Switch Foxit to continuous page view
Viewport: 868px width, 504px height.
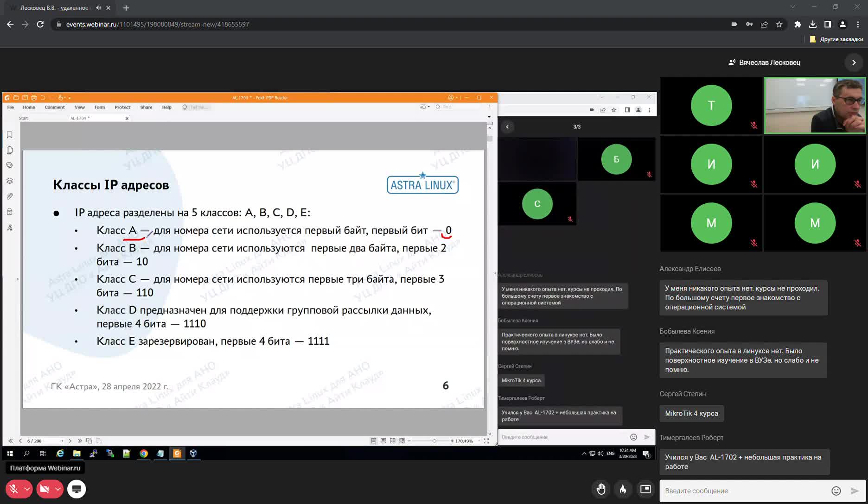click(383, 441)
